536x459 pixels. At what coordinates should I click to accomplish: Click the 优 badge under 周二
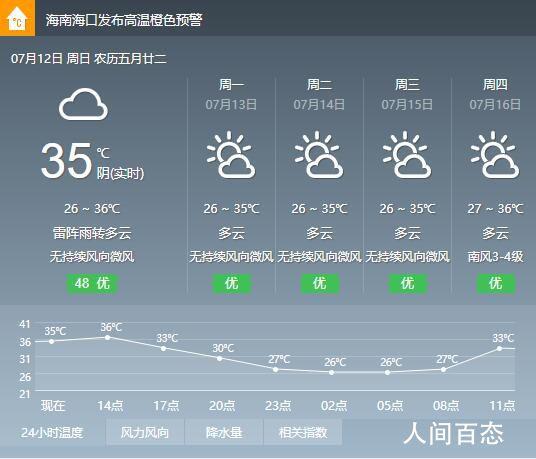320,283
